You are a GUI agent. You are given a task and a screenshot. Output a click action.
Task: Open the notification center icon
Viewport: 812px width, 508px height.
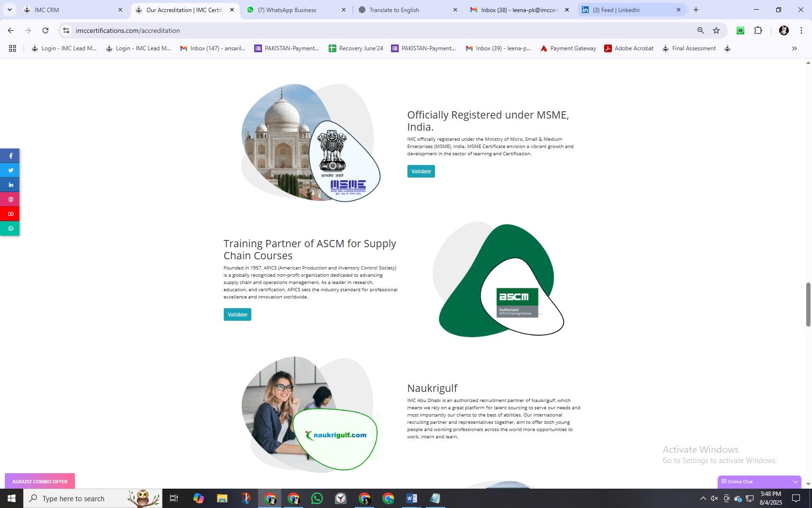[x=796, y=498]
